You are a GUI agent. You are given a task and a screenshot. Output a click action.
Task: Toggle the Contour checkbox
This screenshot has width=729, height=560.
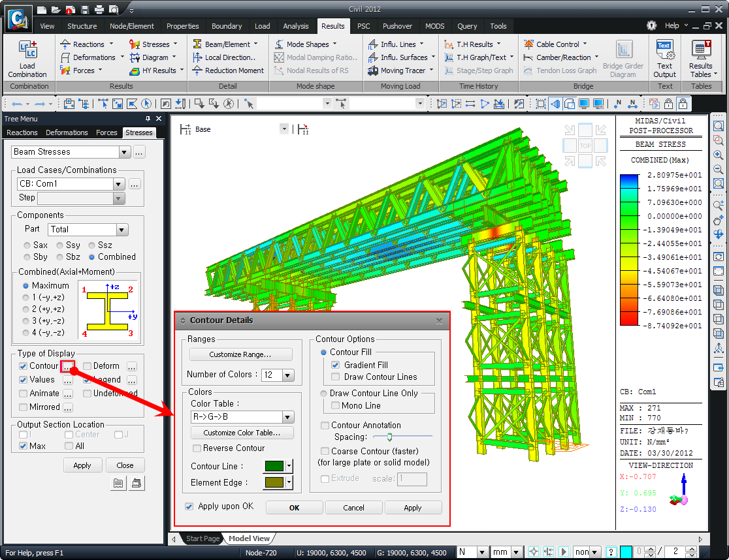(23, 366)
